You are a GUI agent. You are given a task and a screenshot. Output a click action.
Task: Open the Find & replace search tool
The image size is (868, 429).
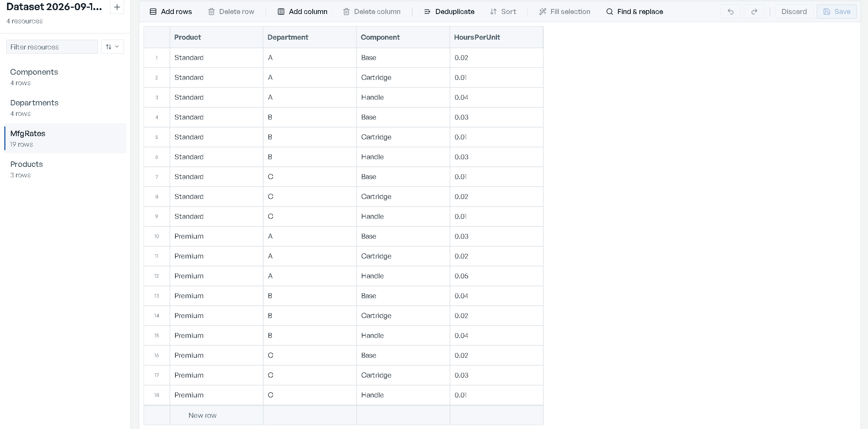(634, 12)
